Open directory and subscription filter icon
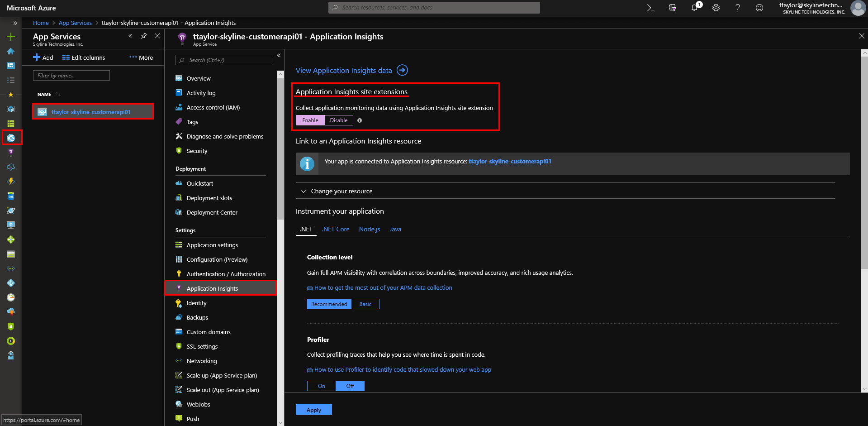 point(673,8)
